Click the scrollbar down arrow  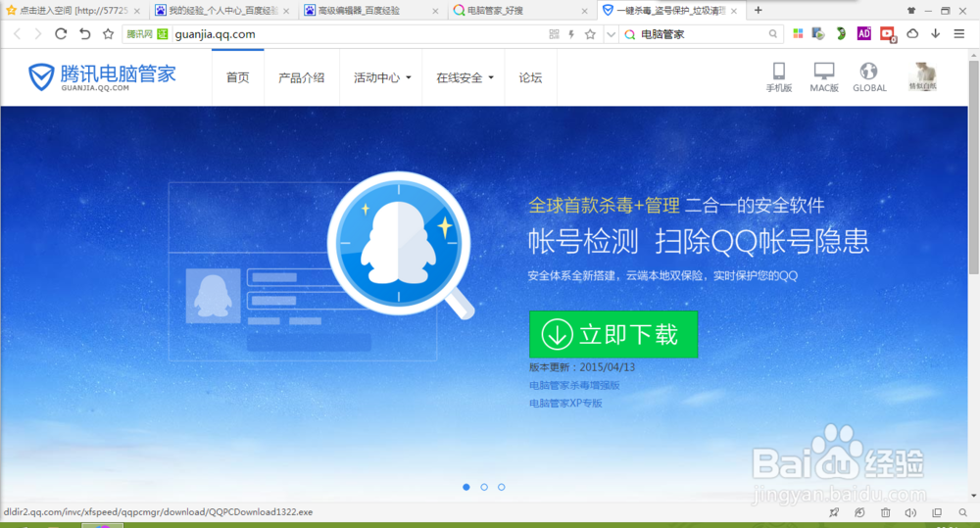tap(974, 496)
